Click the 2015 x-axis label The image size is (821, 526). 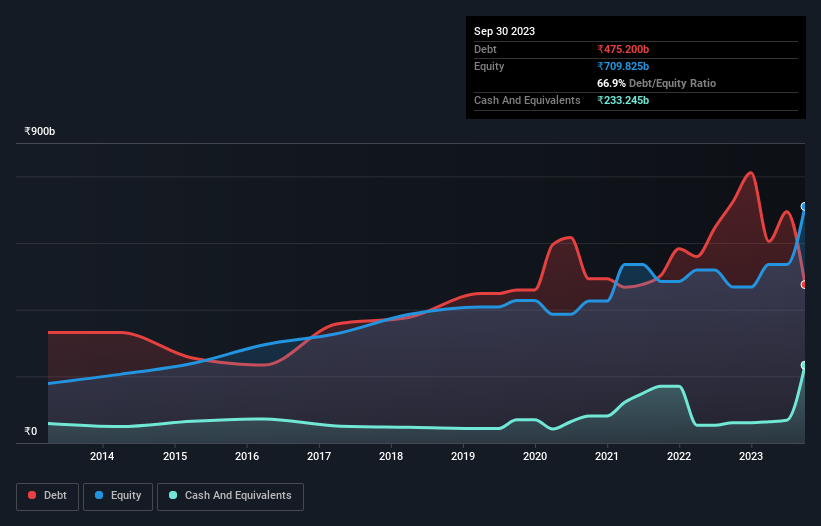pyautogui.click(x=175, y=456)
